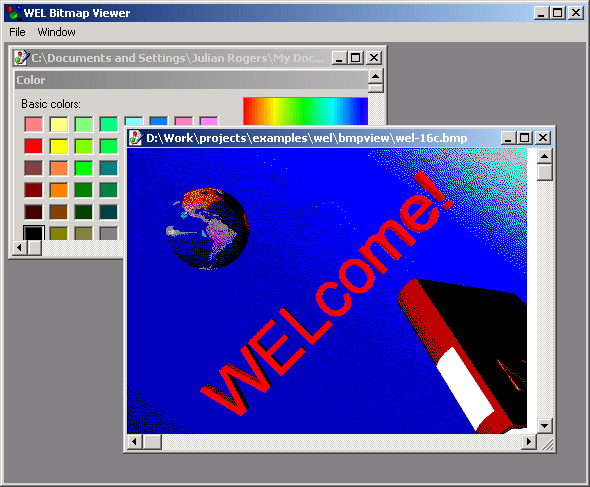Select the orange color swatch
Viewport: 590px width, 487px height.
click(59, 190)
